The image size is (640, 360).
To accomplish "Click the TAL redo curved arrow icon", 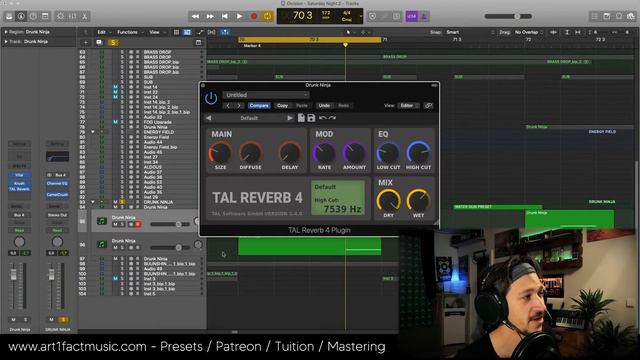I will tap(332, 118).
